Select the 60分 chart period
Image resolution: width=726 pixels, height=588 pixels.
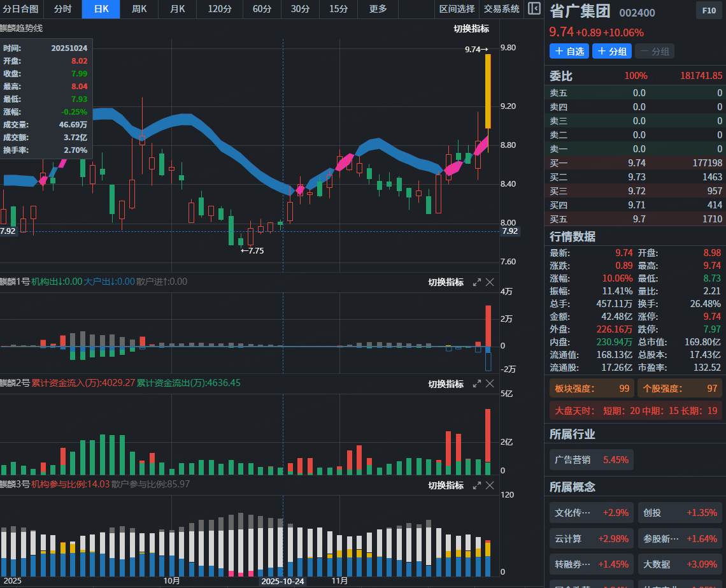[x=262, y=9]
